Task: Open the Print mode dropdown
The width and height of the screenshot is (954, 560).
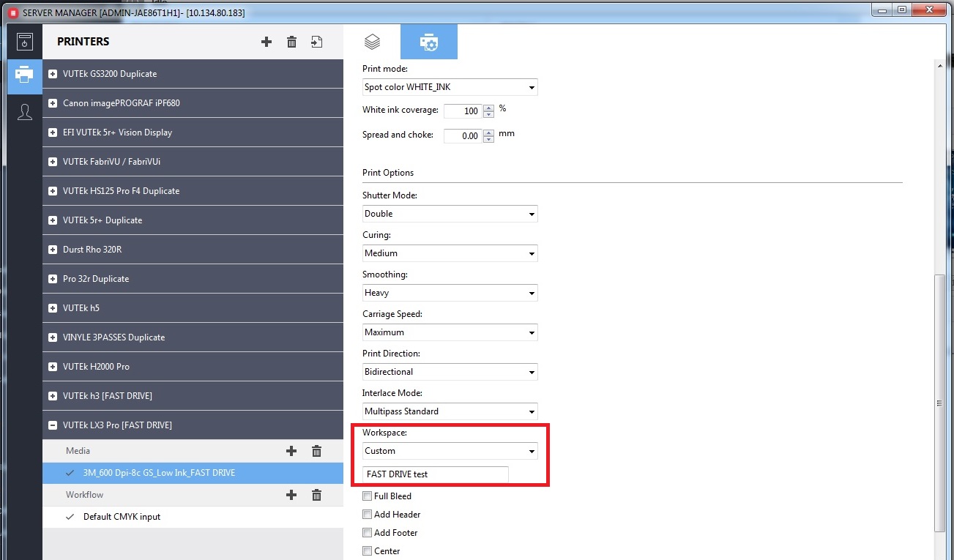Action: click(449, 86)
